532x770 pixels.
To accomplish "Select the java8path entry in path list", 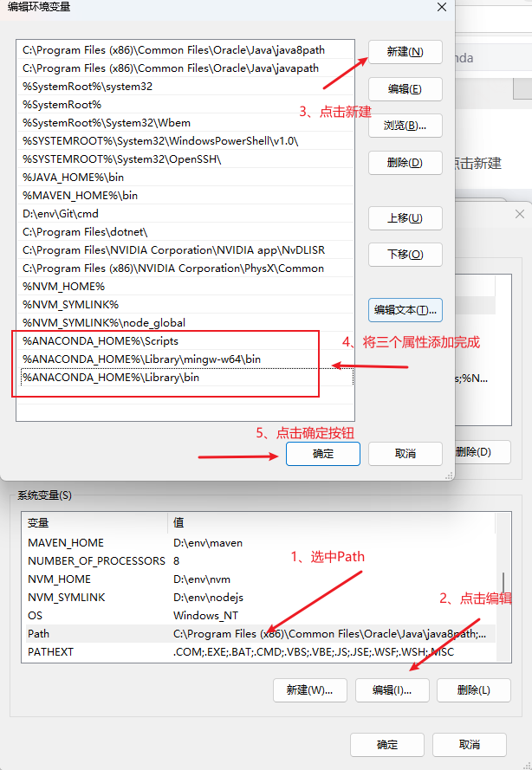I will pyautogui.click(x=185, y=50).
